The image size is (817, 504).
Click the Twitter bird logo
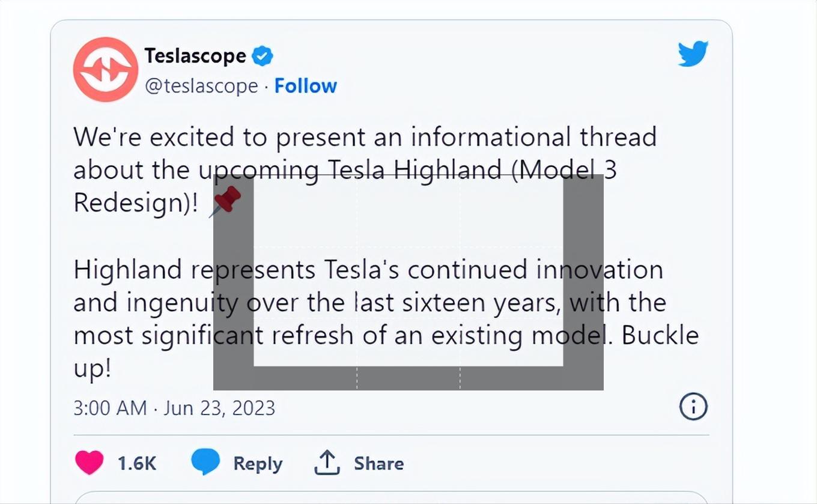[693, 54]
